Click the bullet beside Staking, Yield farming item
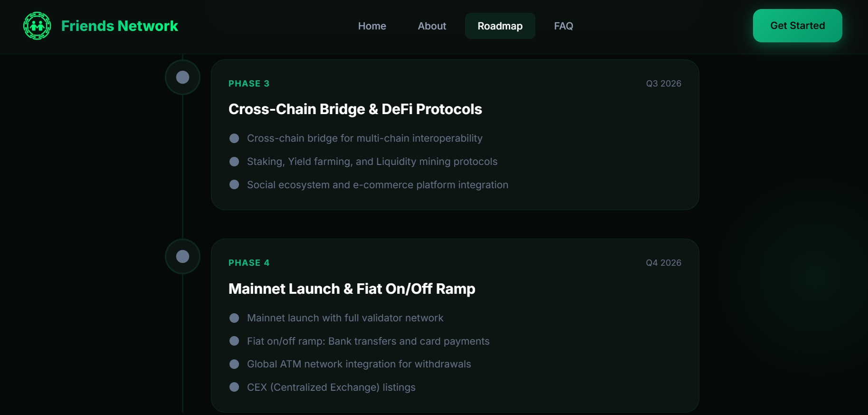This screenshot has width=868, height=415. (234, 162)
